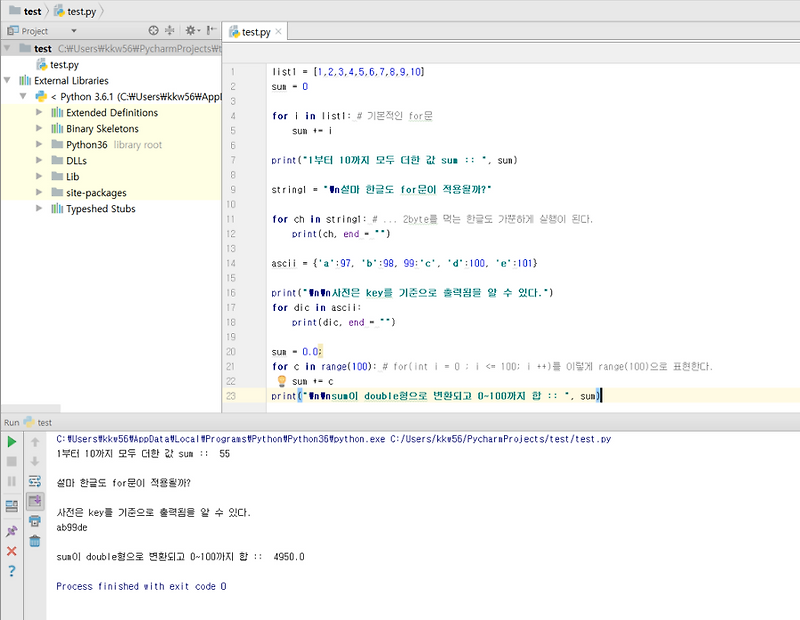Select the Python36 library root item

pyautogui.click(x=107, y=145)
